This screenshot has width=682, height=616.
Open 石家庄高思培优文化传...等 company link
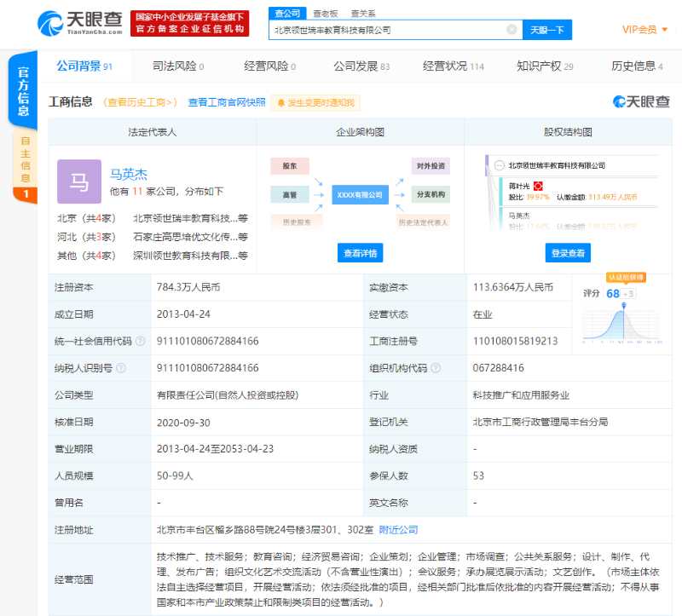[x=190, y=238]
